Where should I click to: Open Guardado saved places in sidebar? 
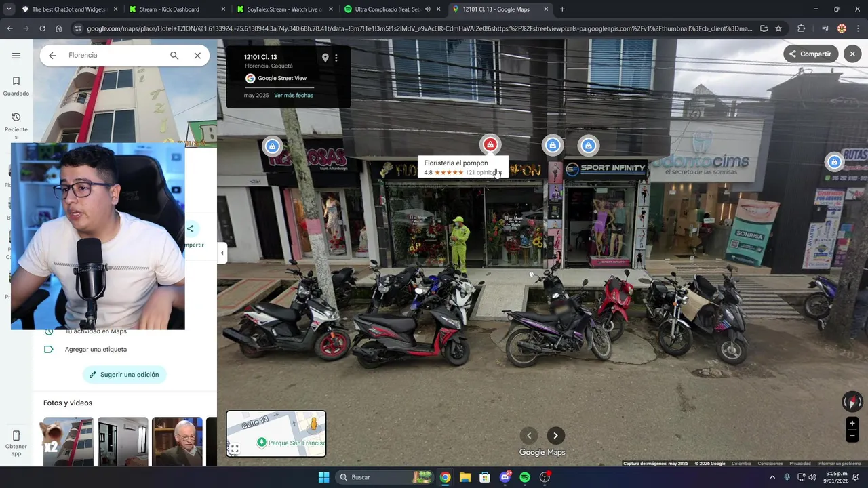[16, 86]
